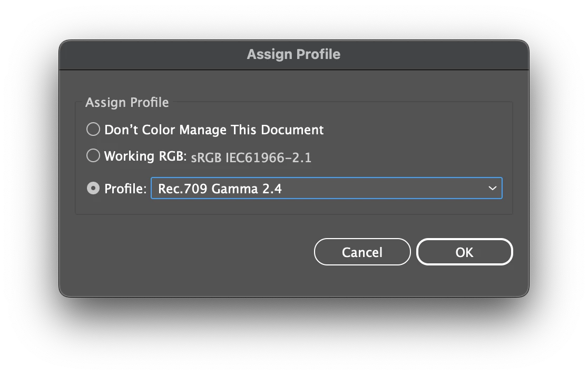Image resolution: width=588 pixels, height=375 pixels.
Task: Click "IEC61966-2.1" beside Working RGB
Action: pos(268,157)
